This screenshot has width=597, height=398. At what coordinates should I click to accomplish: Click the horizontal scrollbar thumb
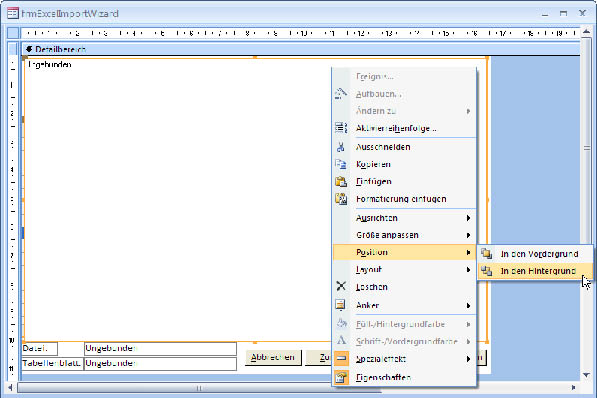point(199,388)
